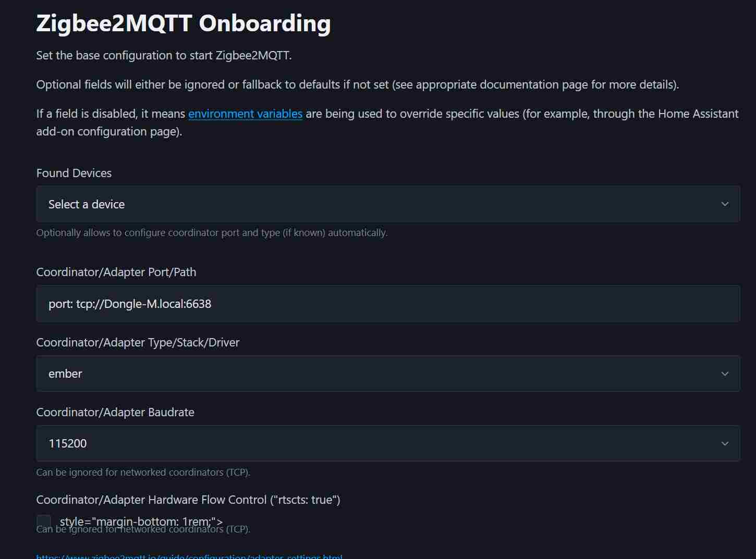Click the 'Coordinator/Adapter Type/Stack/Driver' label
Image resolution: width=756 pixels, height=559 pixels.
click(x=138, y=343)
